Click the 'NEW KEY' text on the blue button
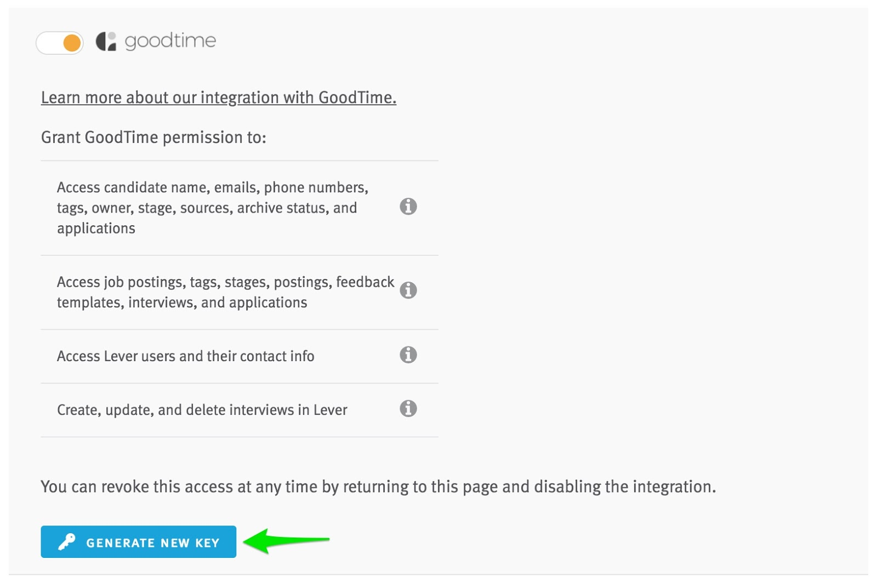 click(x=190, y=543)
